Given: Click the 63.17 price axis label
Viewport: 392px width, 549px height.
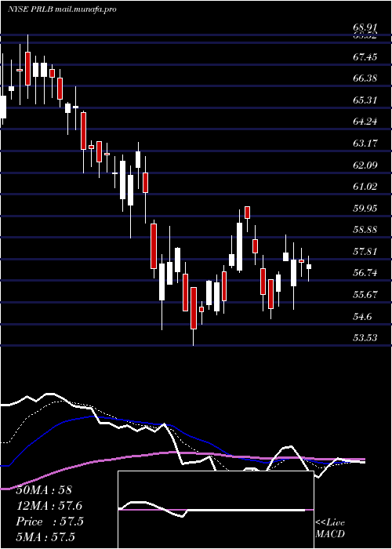Looking at the screenshot, I should 365,144.
